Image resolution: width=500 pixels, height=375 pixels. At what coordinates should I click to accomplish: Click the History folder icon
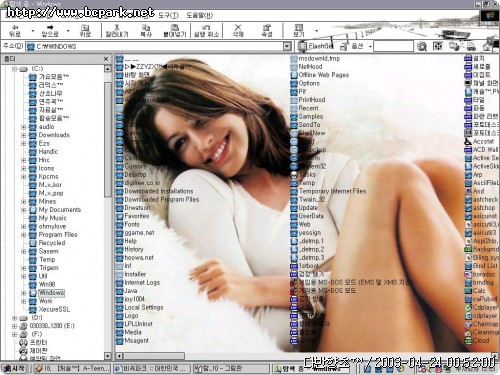[120, 249]
